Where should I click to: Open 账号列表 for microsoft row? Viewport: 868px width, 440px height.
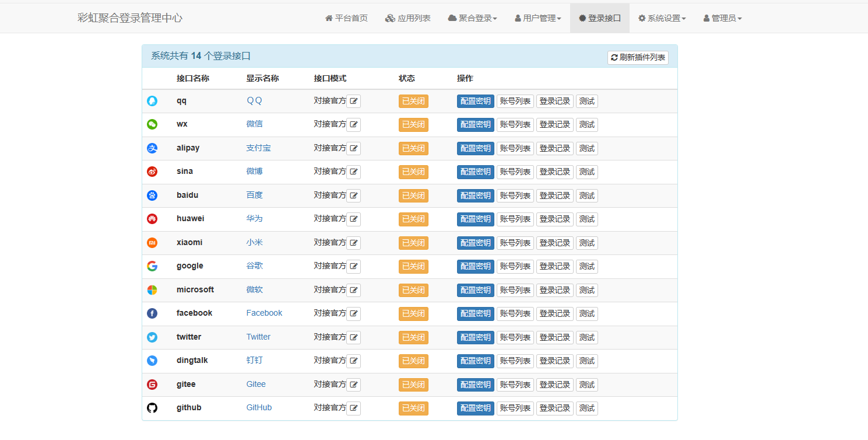coord(515,290)
